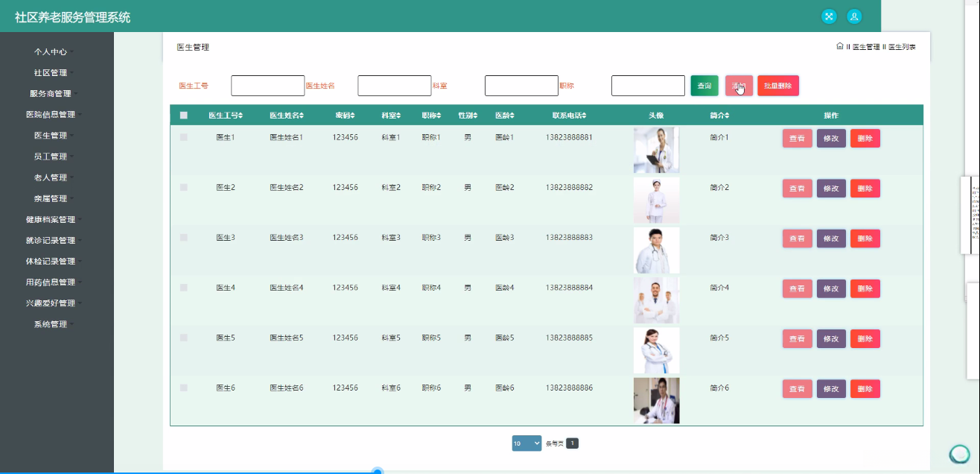The height and width of the screenshot is (474, 980).
Task: Click the 医生姓名3 cell
Action: pyautogui.click(x=287, y=237)
